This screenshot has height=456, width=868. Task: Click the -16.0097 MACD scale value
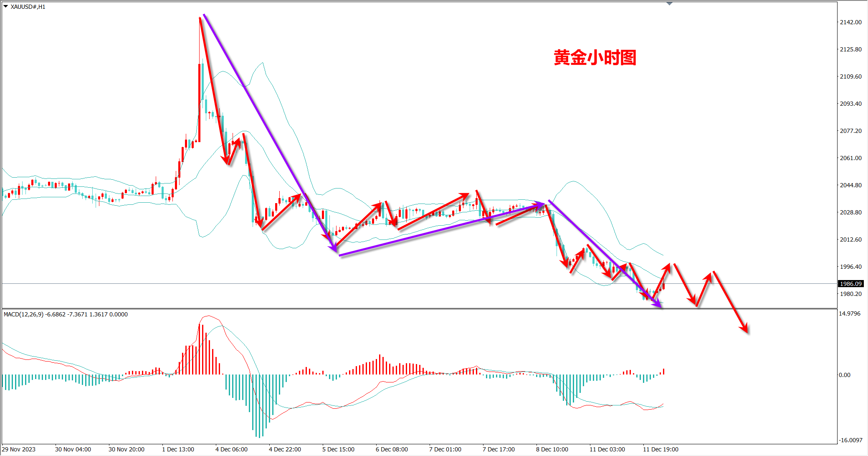pos(850,440)
